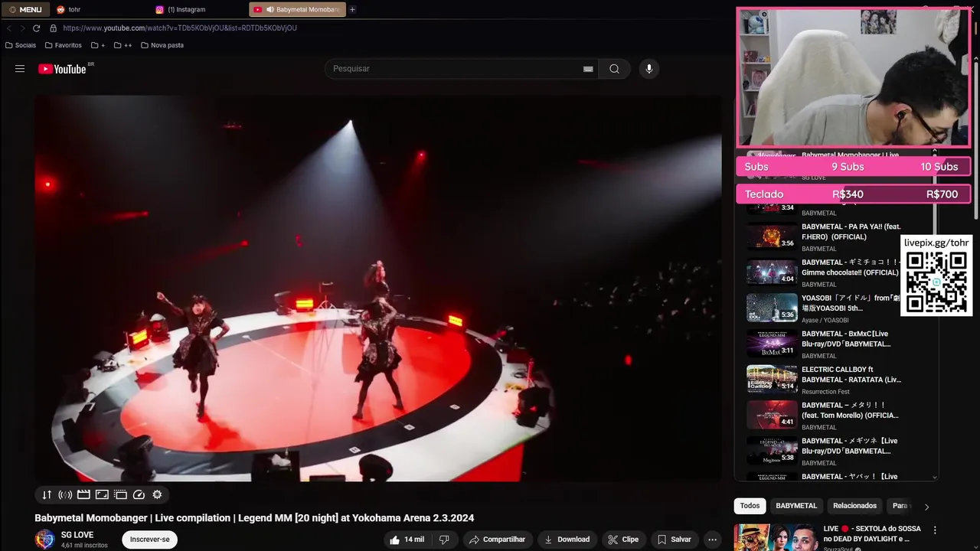Reload the current page
This screenshot has width=980, height=551.
point(36,28)
